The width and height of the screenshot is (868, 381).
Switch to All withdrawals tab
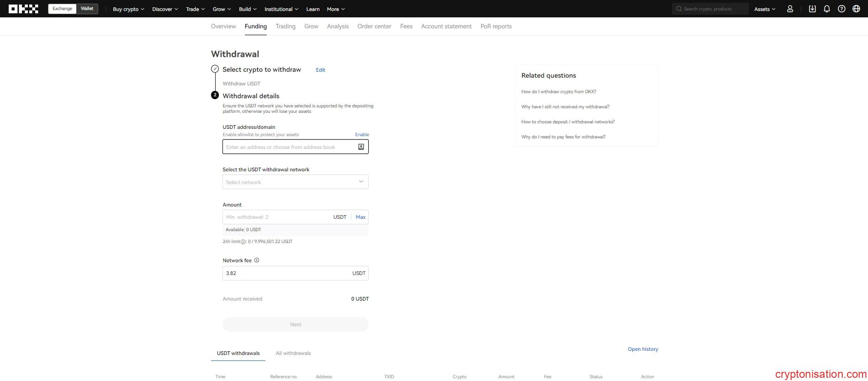tap(293, 353)
